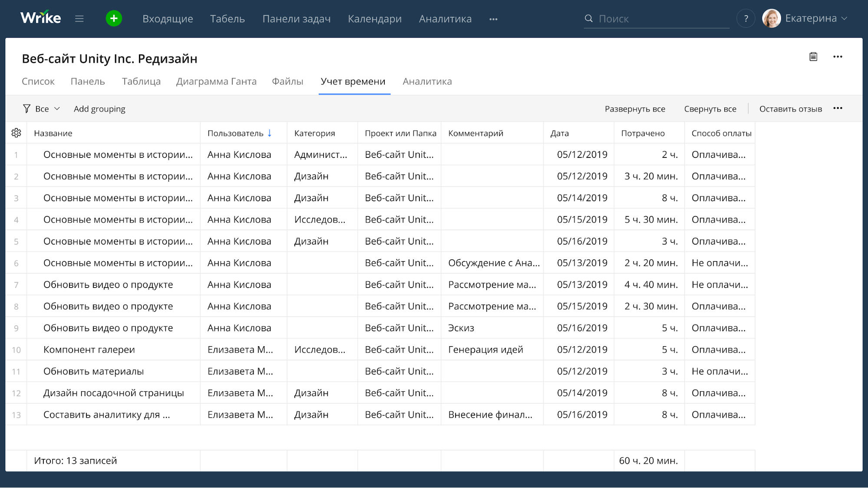Switch to the Диаграмма Ганта tab
Screen dimensions: 868x488
216,82
